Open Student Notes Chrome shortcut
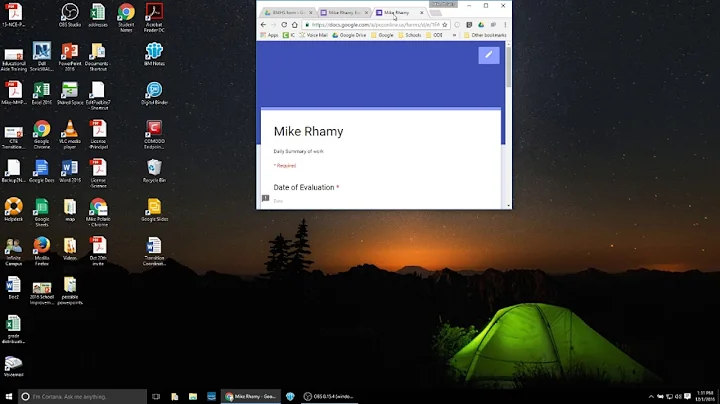 tap(126, 17)
